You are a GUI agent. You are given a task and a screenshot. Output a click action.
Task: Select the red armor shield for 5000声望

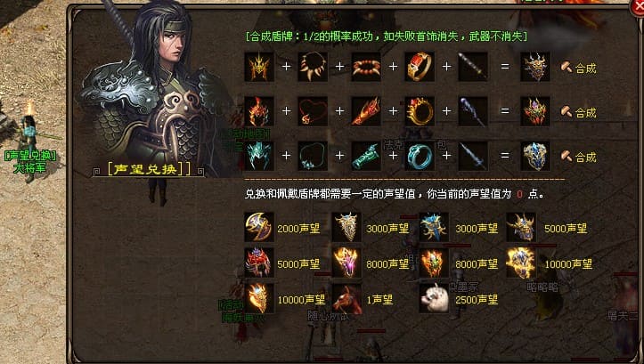[258, 263]
